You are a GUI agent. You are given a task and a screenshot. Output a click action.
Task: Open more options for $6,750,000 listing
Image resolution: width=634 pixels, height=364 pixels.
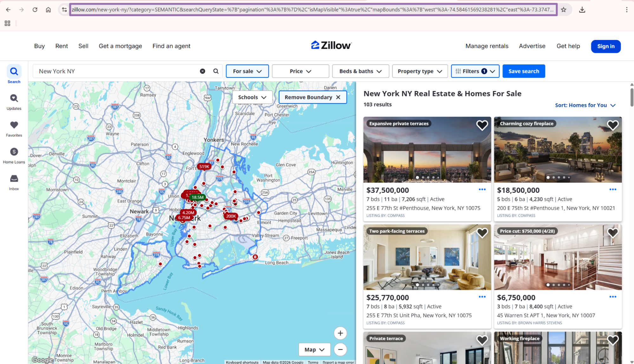point(613,297)
